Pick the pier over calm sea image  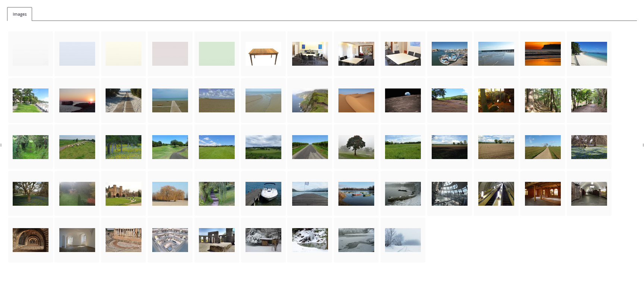[x=496, y=54]
